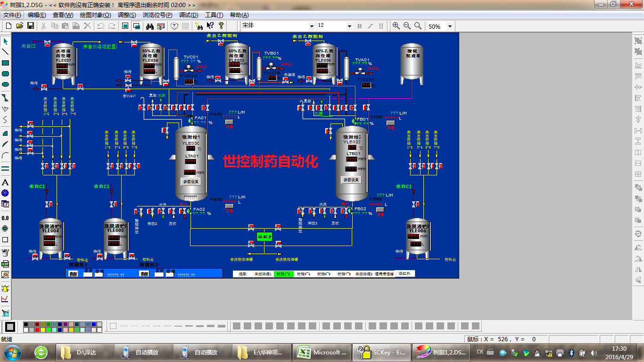
Task: Expand the 宋体 font dropdown
Action: tap(312, 26)
